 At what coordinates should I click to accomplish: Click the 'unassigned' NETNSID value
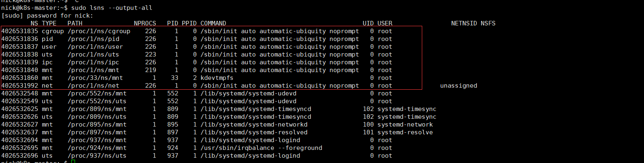pos(459,86)
